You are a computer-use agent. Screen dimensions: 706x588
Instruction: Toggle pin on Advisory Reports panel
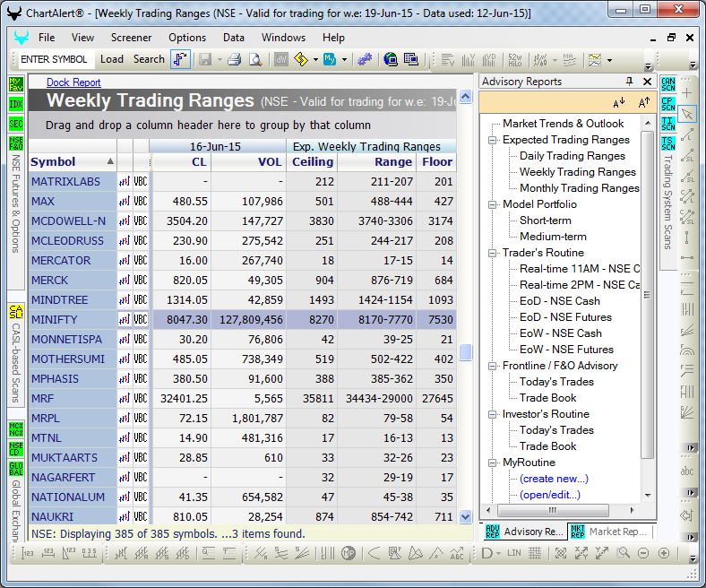click(x=630, y=82)
